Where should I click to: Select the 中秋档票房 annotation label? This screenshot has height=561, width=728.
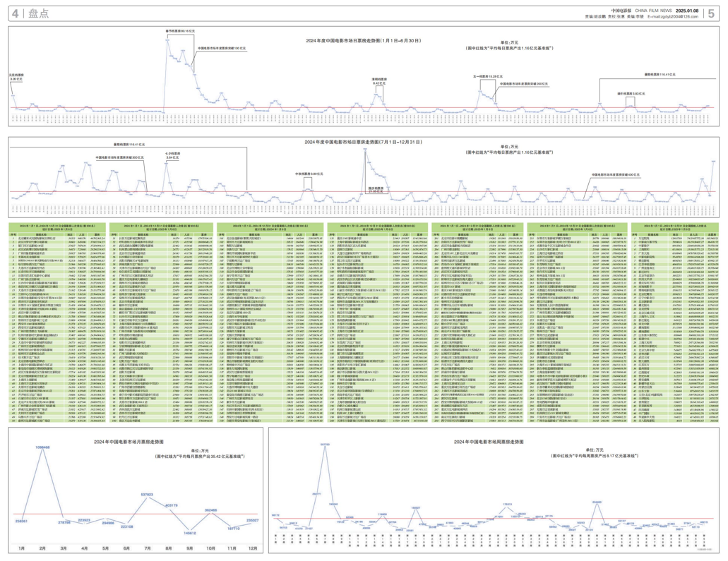(x=306, y=173)
